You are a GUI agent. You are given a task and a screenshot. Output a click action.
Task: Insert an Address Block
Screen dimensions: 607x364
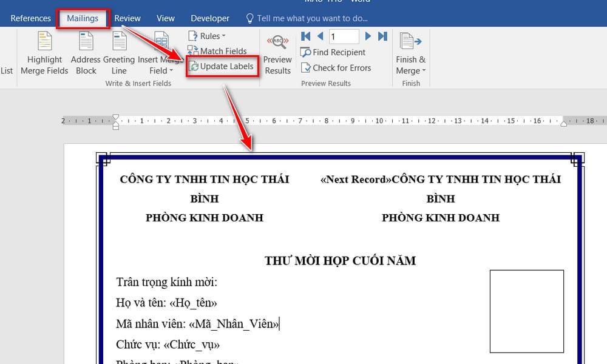coord(86,53)
